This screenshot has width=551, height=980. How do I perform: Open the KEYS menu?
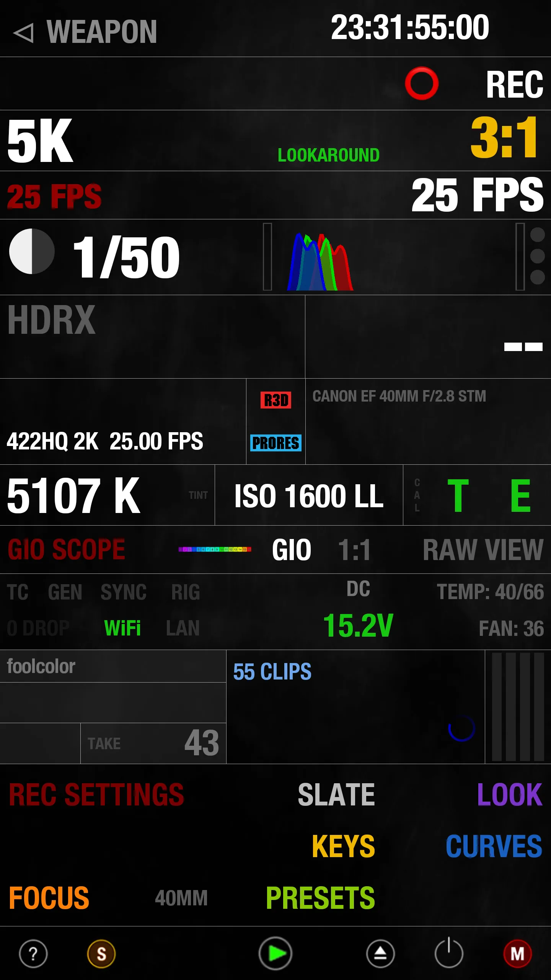coord(343,846)
